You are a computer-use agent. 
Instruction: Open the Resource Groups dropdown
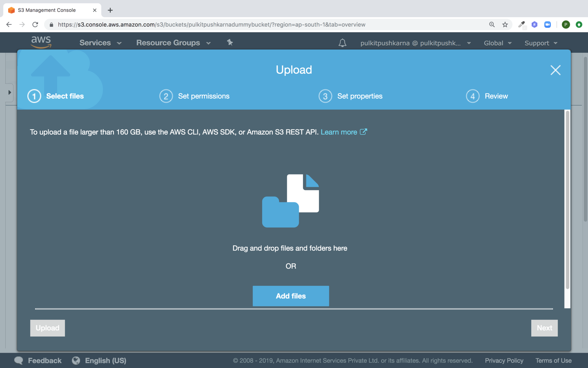[x=173, y=43]
